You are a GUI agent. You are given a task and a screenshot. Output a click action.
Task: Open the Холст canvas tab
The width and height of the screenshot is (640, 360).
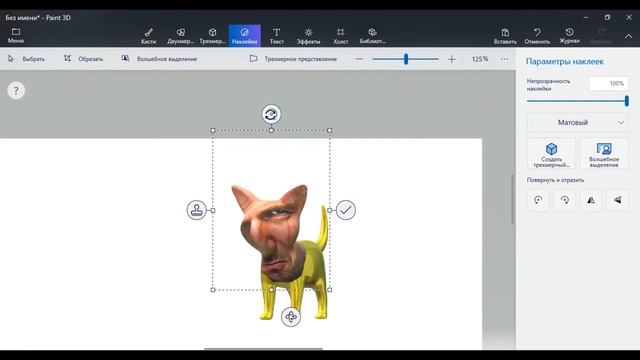click(340, 36)
